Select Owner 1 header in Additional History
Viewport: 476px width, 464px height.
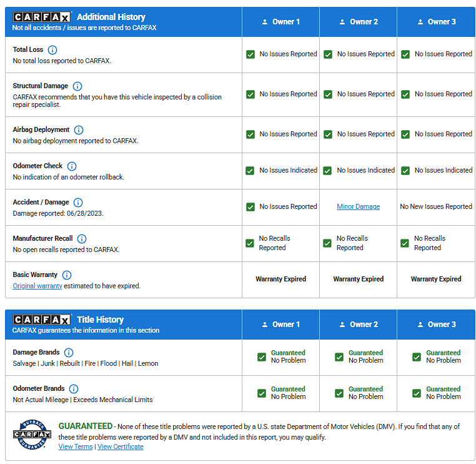point(280,22)
